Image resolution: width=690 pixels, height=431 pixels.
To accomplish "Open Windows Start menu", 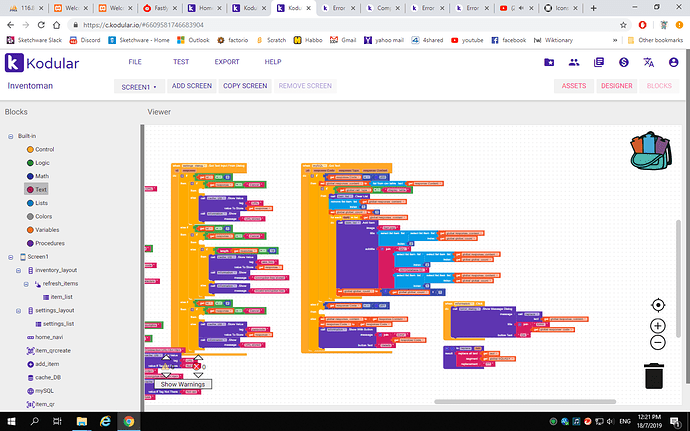I will coord(11,421).
